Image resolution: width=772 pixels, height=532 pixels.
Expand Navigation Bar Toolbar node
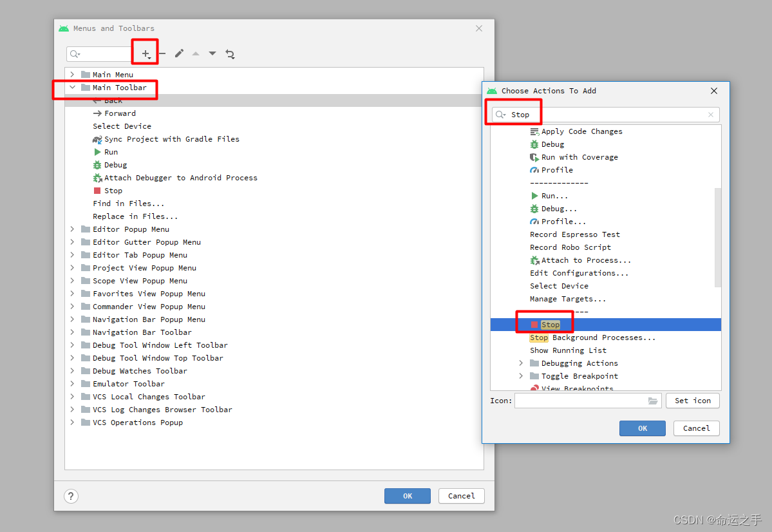[x=72, y=332]
